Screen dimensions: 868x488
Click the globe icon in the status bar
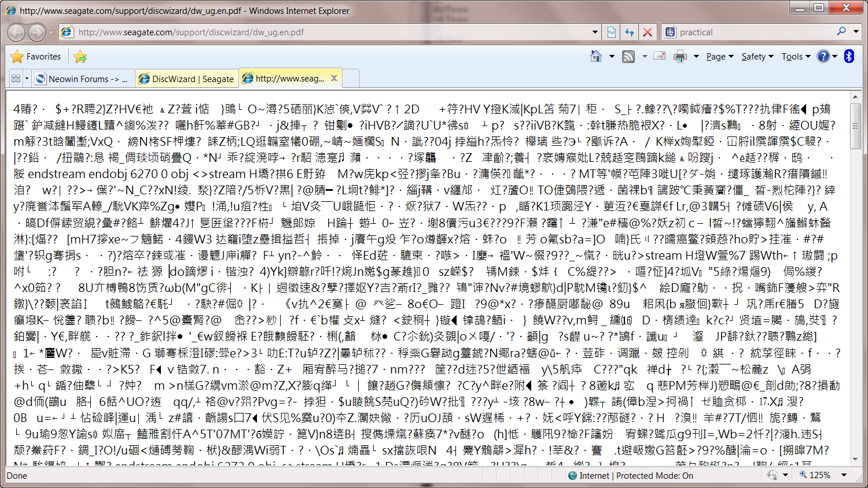click(x=572, y=476)
